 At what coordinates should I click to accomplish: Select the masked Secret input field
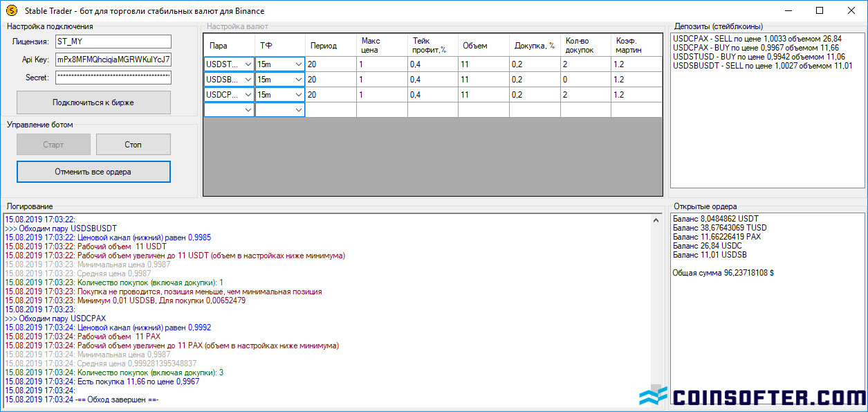113,78
